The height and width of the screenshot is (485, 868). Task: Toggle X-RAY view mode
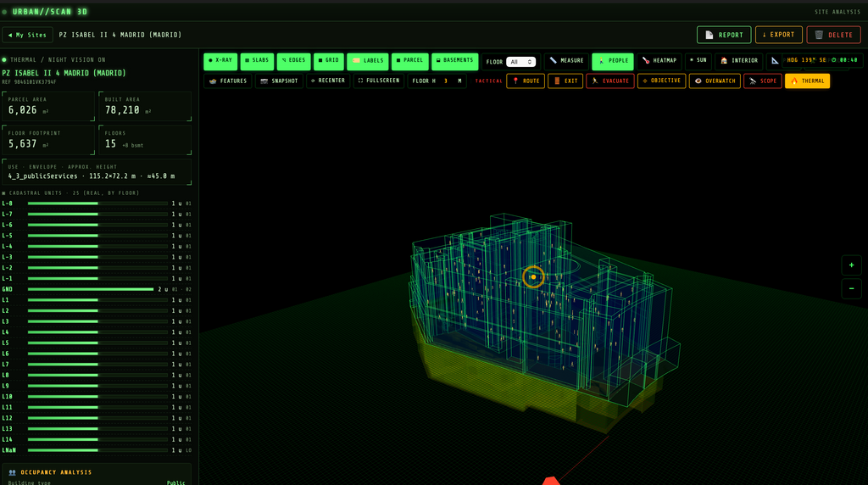point(220,61)
